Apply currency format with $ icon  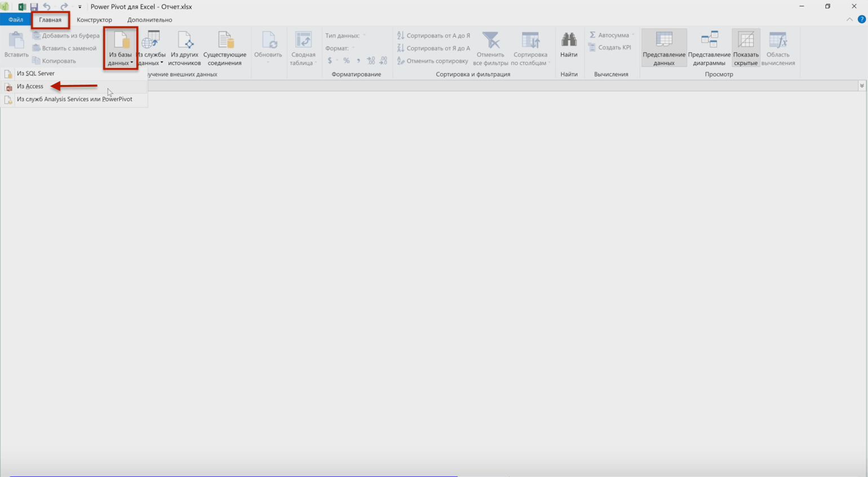point(330,61)
